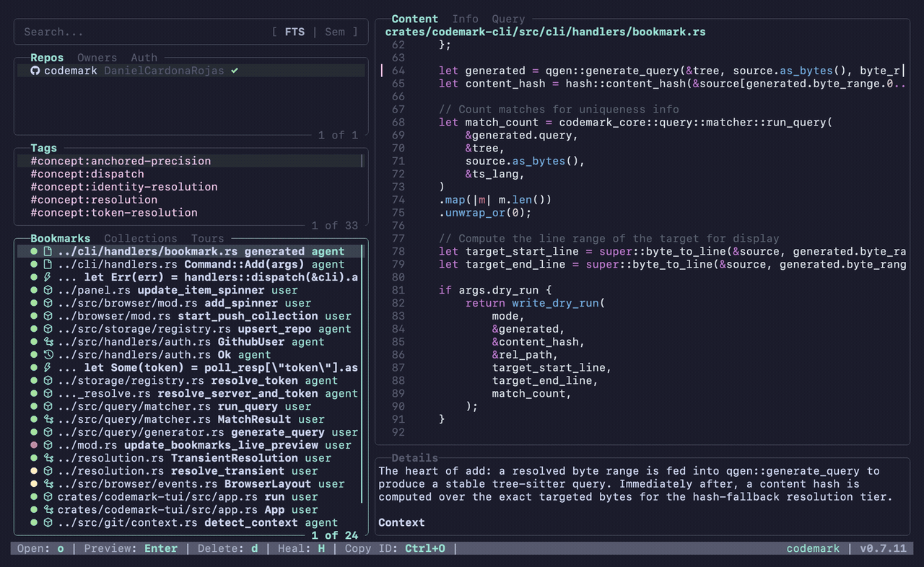Click the v0.7.11 version label
Image resolution: width=924 pixels, height=567 pixels.
coord(883,548)
